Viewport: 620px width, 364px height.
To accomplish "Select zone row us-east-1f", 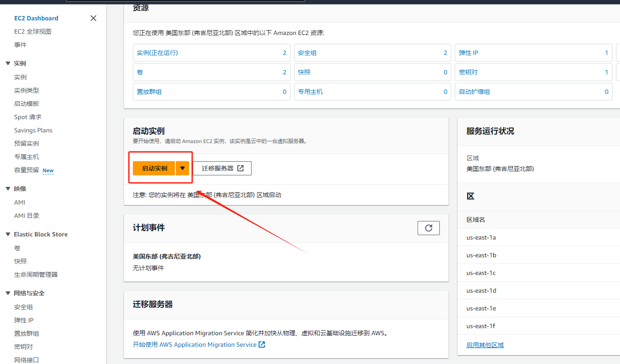I will click(539, 326).
